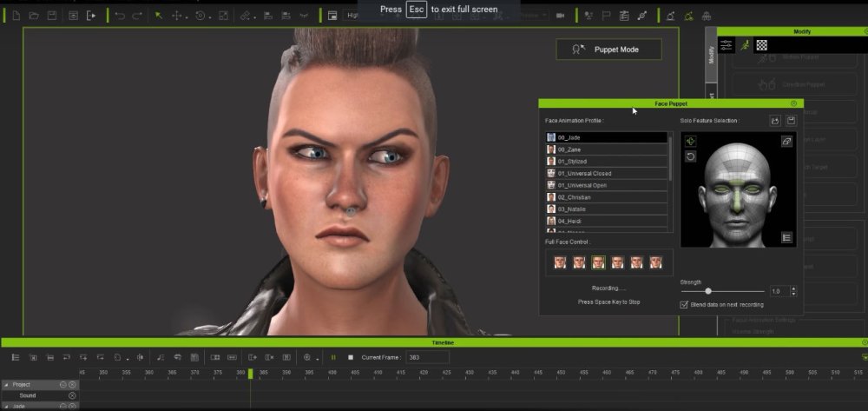Open the Modify sliders tab icon
The width and height of the screenshot is (868, 411).
(x=727, y=45)
